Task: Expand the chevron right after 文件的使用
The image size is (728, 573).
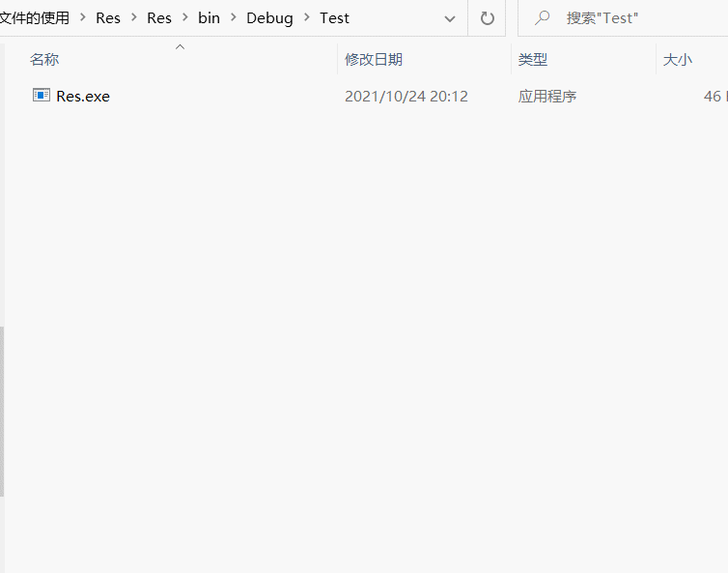Action: tap(82, 18)
